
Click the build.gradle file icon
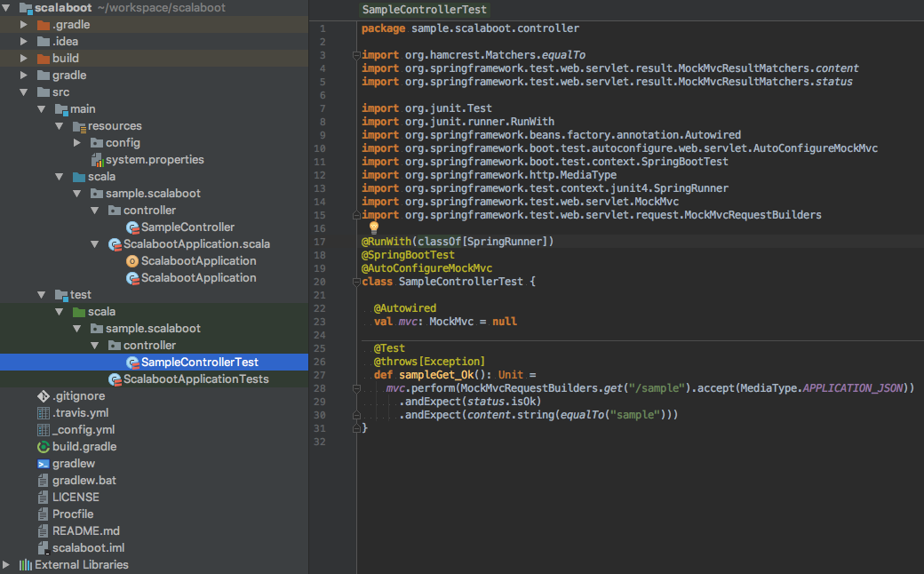(x=43, y=447)
